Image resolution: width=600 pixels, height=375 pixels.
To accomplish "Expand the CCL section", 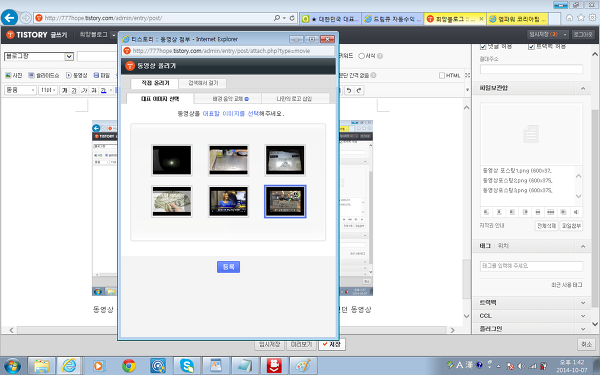I will click(x=583, y=316).
